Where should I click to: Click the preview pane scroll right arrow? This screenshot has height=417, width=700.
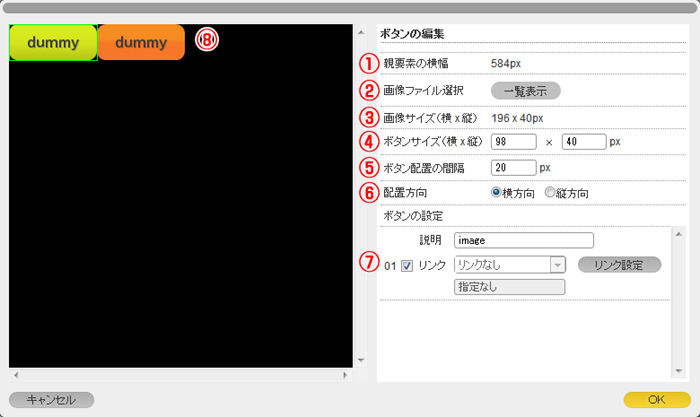345,375
